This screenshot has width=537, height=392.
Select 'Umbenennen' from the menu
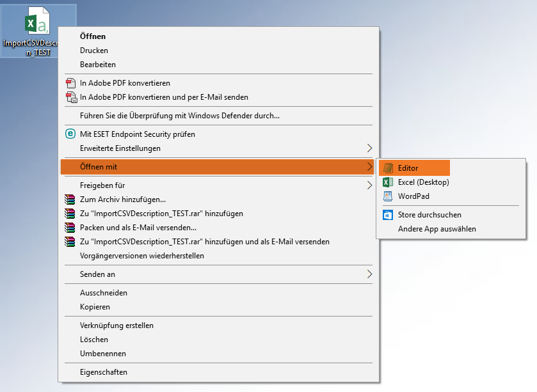pyautogui.click(x=219, y=354)
